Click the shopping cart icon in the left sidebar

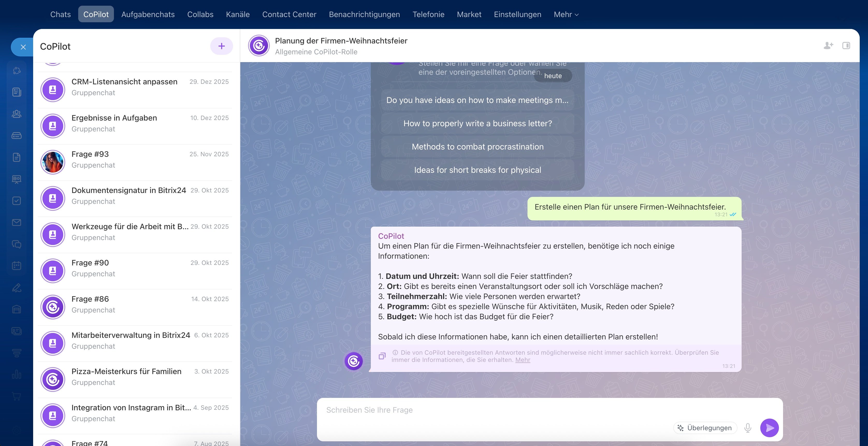(17, 396)
